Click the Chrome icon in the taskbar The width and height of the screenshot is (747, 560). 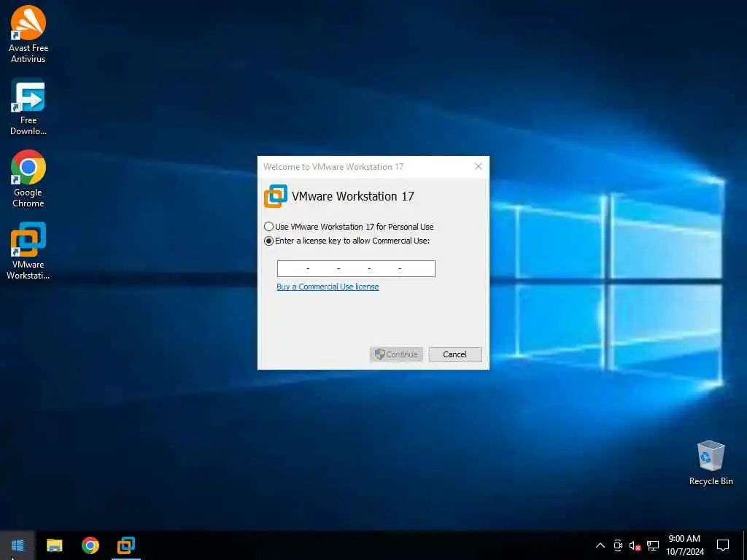click(90, 545)
